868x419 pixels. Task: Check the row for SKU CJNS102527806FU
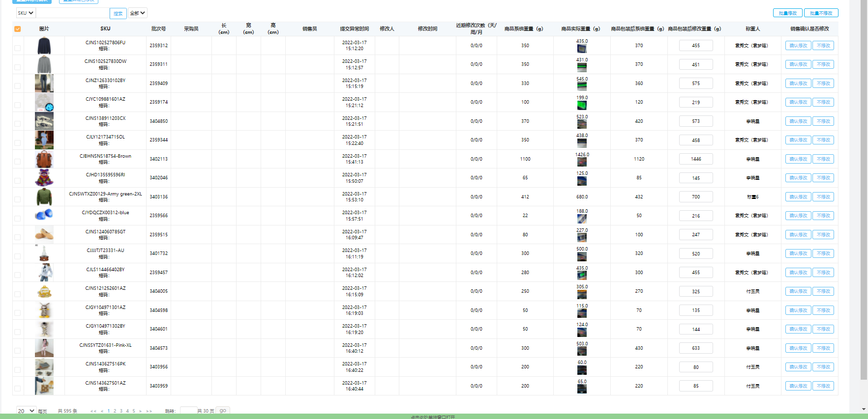coord(18,48)
